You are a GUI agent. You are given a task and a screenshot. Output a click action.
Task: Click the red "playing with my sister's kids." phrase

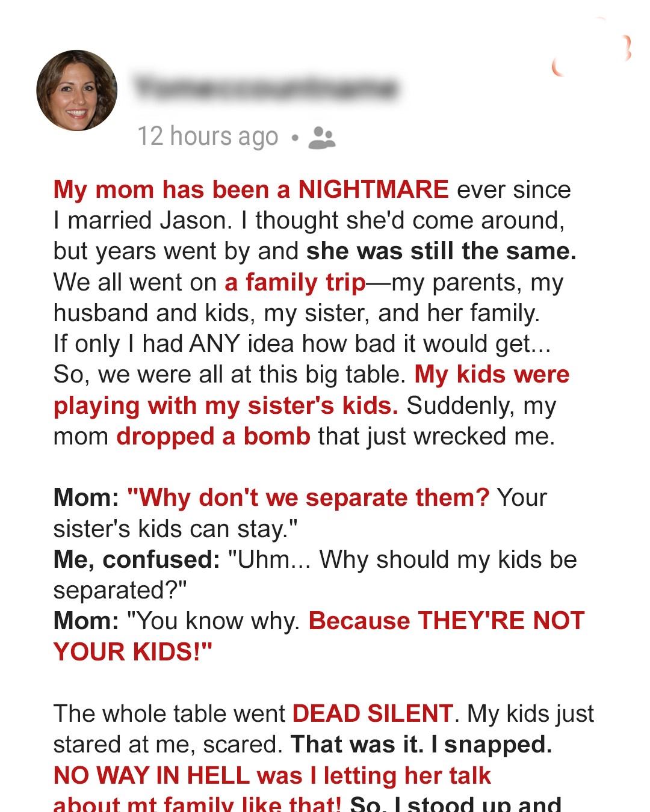(x=226, y=406)
